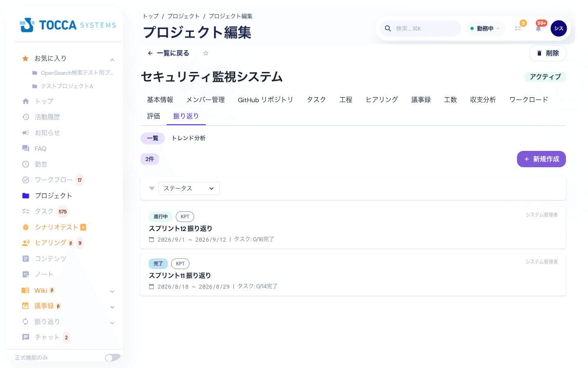The width and height of the screenshot is (588, 368).
Task: Open the ノート note icon
Action: 26,274
